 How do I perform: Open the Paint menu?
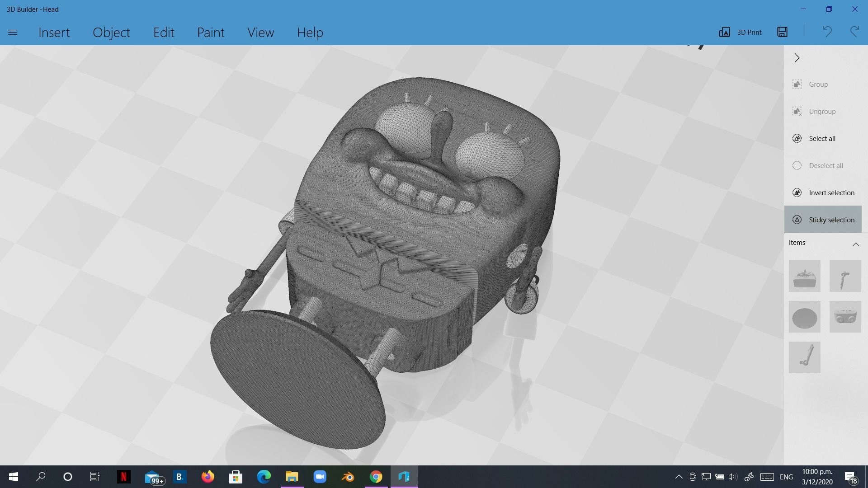(210, 33)
